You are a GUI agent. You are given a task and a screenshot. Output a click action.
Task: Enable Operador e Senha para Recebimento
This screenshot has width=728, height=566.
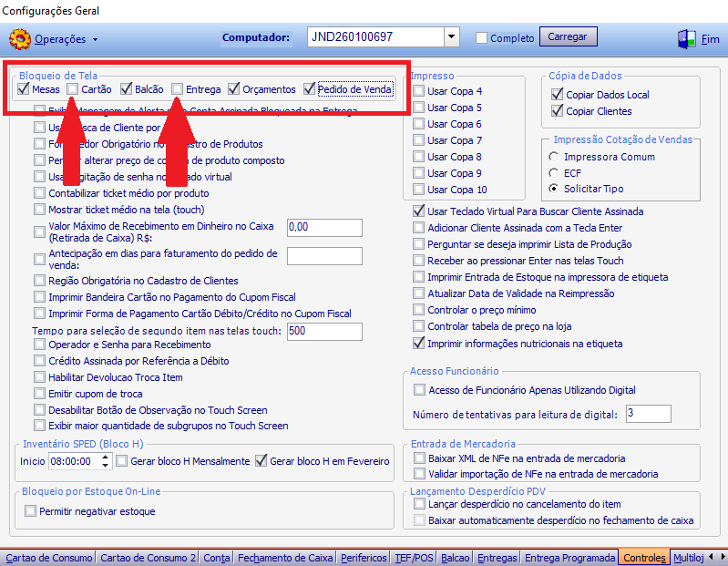39,345
